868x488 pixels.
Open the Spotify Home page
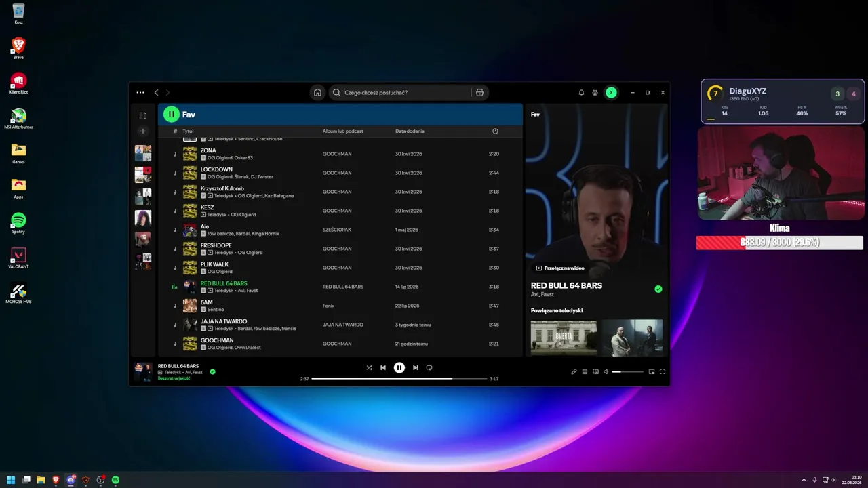[317, 93]
